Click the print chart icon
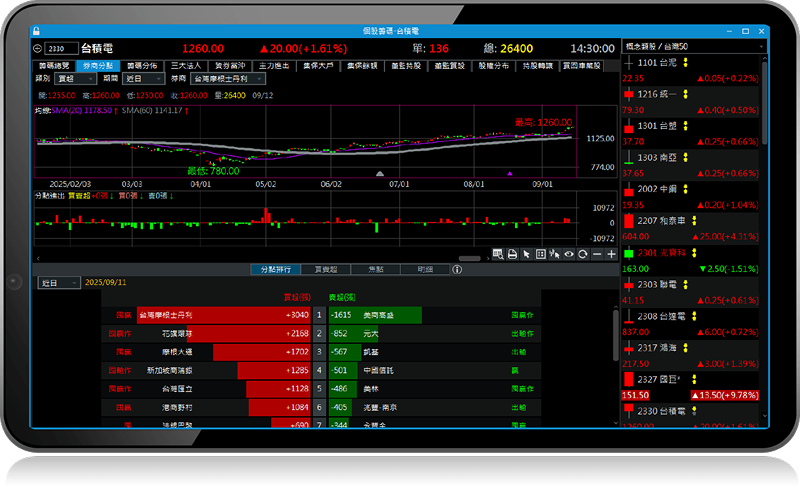The image size is (800, 485). (512, 254)
